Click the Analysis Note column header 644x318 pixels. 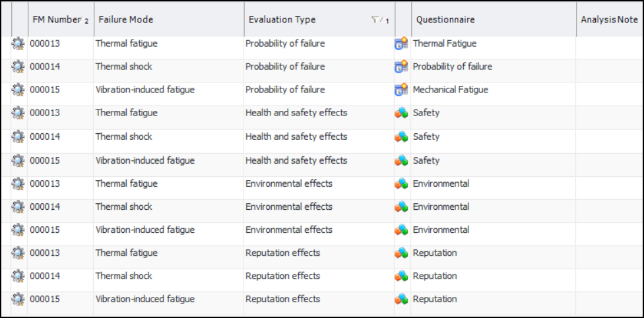608,20
